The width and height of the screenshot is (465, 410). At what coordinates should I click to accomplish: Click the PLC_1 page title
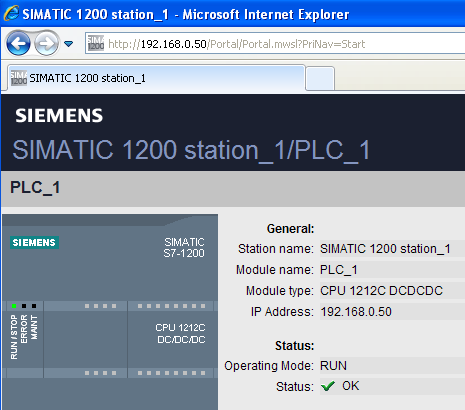pyautogui.click(x=35, y=187)
